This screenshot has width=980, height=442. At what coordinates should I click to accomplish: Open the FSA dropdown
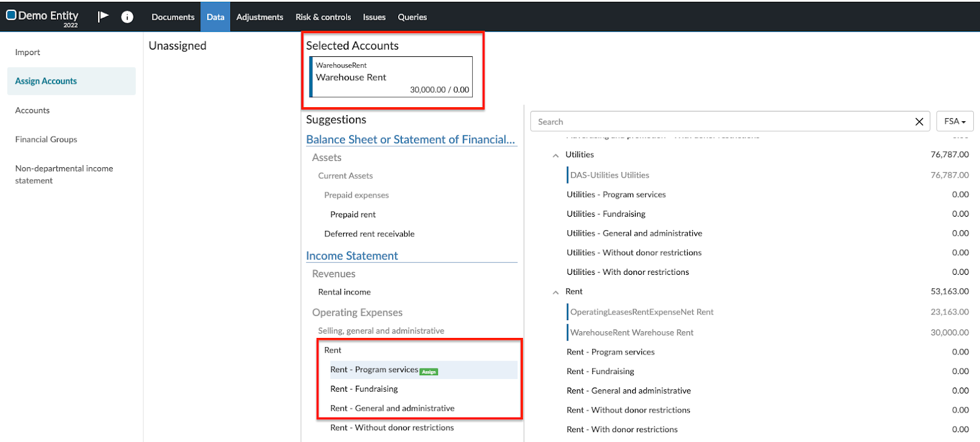[954, 121]
